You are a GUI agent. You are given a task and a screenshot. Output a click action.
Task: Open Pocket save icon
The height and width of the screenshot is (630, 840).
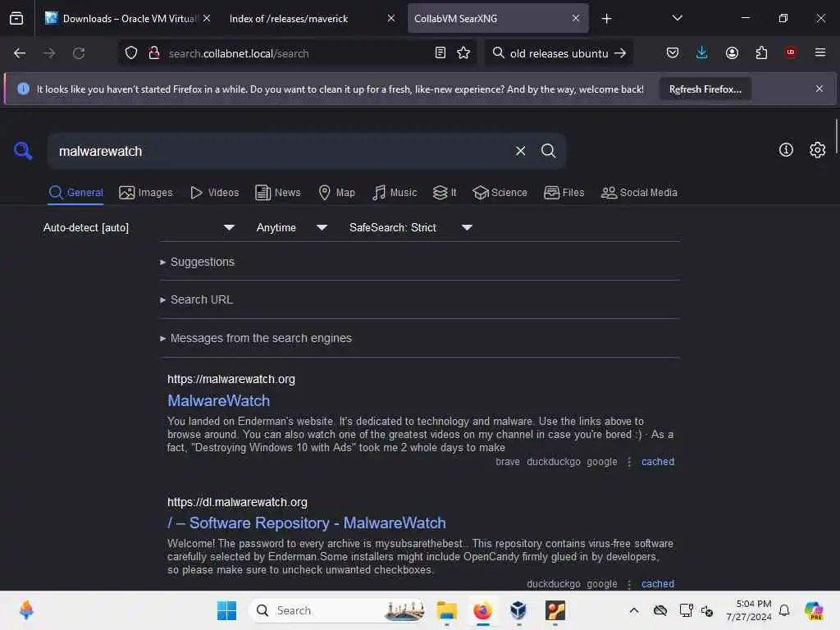pos(673,53)
